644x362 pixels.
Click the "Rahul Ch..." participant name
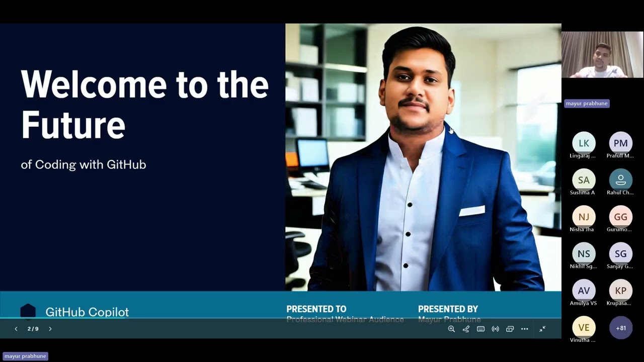click(620, 193)
